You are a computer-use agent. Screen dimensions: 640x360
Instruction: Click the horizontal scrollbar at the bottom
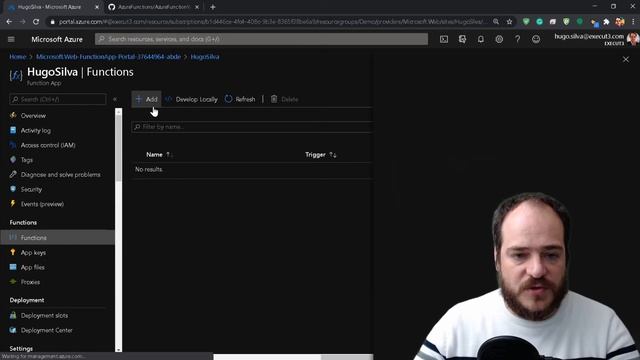pos(293,357)
